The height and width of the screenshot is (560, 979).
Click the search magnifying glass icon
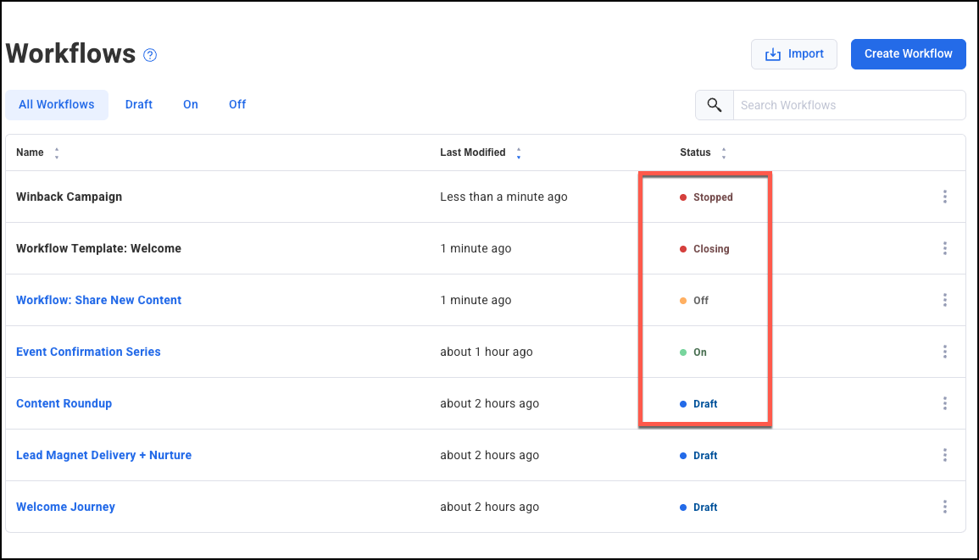coord(715,105)
